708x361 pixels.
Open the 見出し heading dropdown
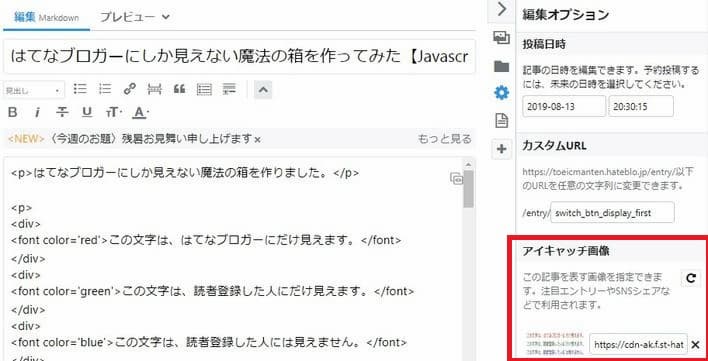[x=33, y=90]
